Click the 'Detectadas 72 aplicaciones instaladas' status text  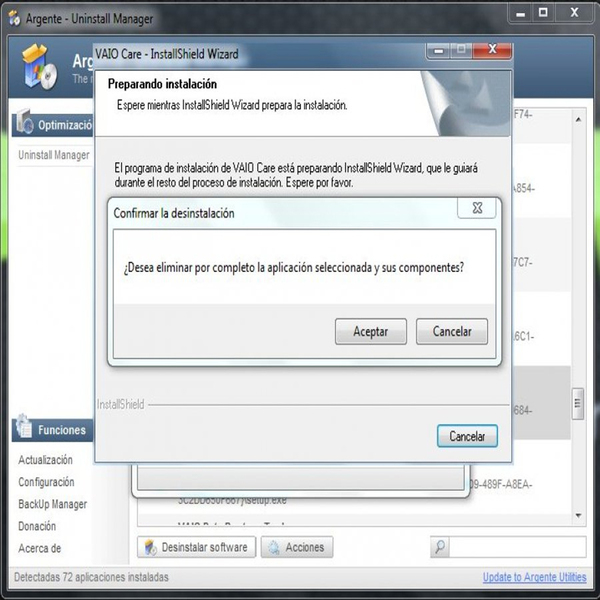coord(91,577)
